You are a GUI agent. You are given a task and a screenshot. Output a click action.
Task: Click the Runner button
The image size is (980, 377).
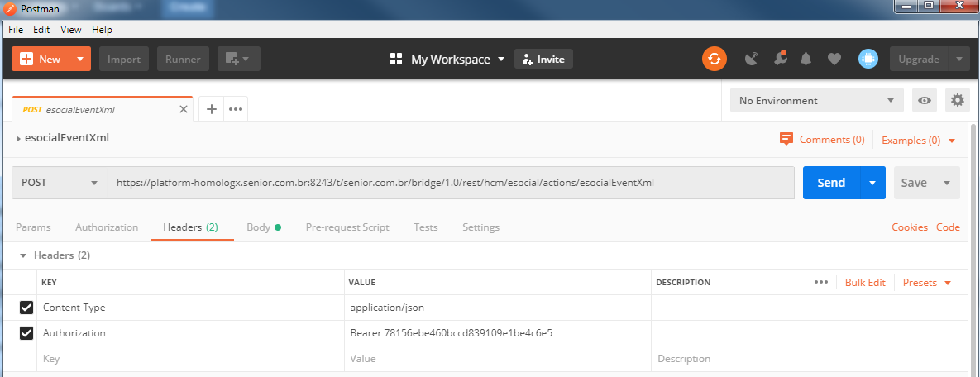click(x=183, y=60)
